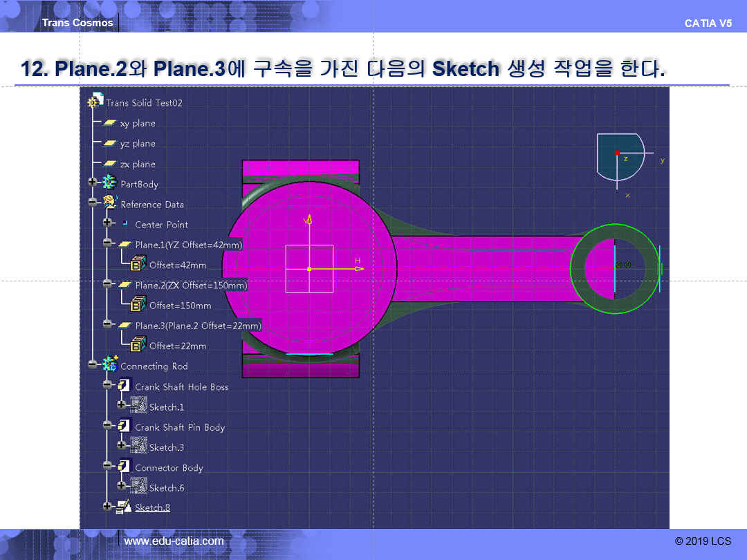
Task: Select the 'Trans Solid Test02' tree label
Action: tap(144, 103)
